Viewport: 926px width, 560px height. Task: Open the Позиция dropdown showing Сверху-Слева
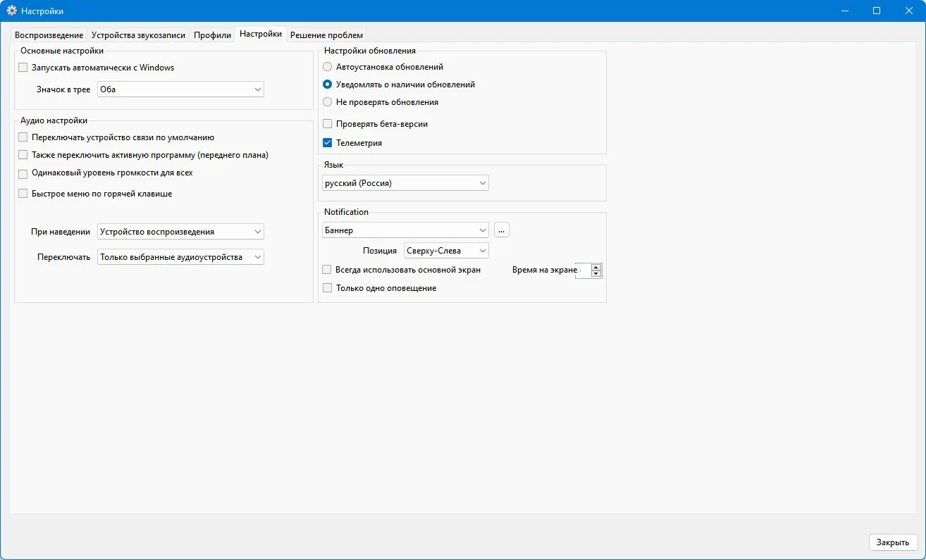(x=446, y=251)
